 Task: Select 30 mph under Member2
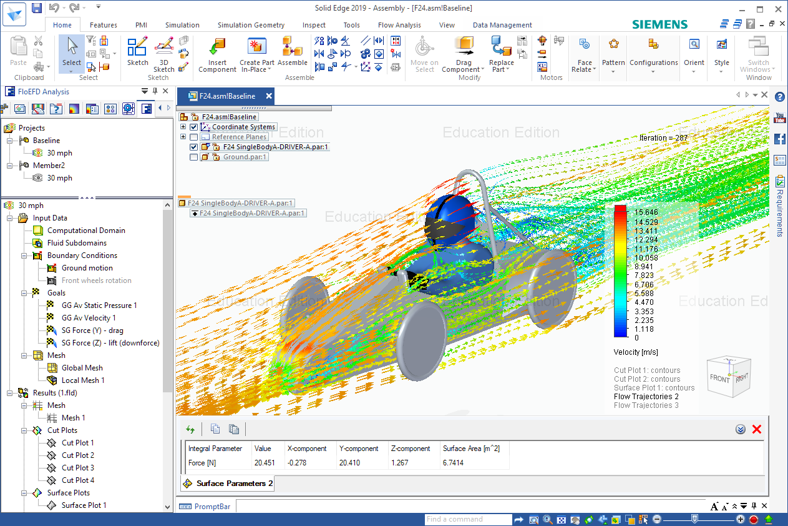point(59,178)
